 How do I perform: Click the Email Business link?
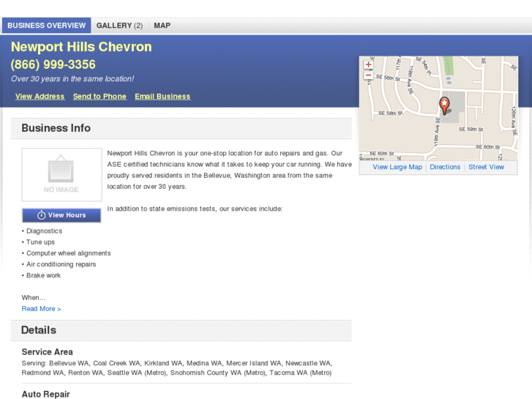pyautogui.click(x=162, y=97)
